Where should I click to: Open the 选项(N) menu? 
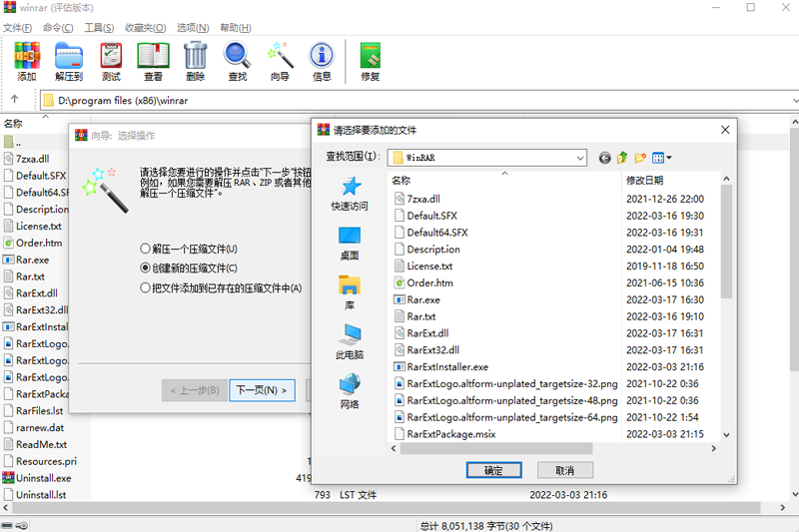click(x=193, y=28)
